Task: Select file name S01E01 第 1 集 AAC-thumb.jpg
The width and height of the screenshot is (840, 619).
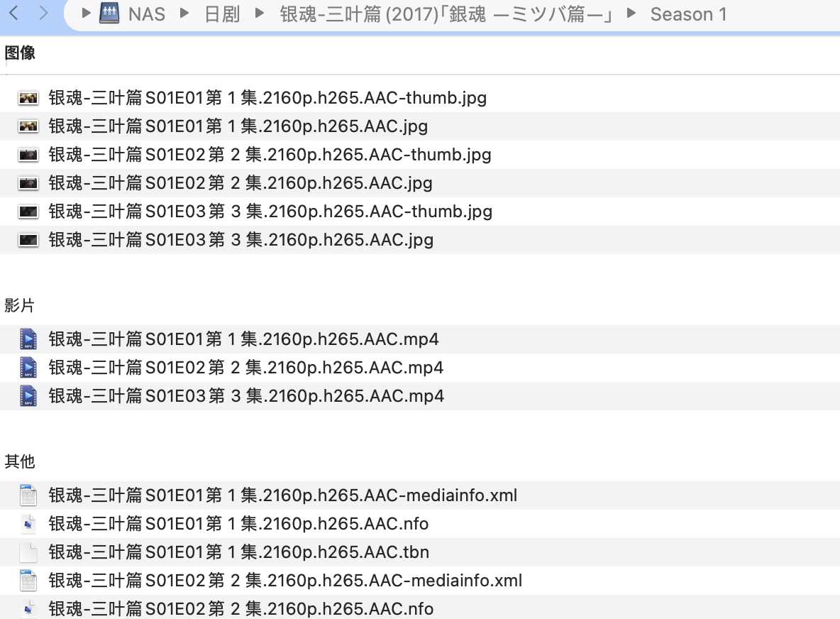Action: (267, 97)
